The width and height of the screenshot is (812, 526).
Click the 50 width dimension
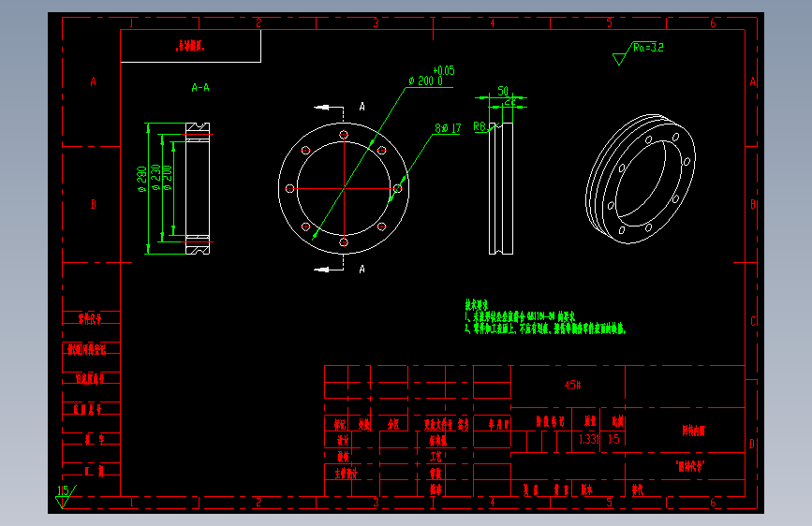(x=503, y=91)
